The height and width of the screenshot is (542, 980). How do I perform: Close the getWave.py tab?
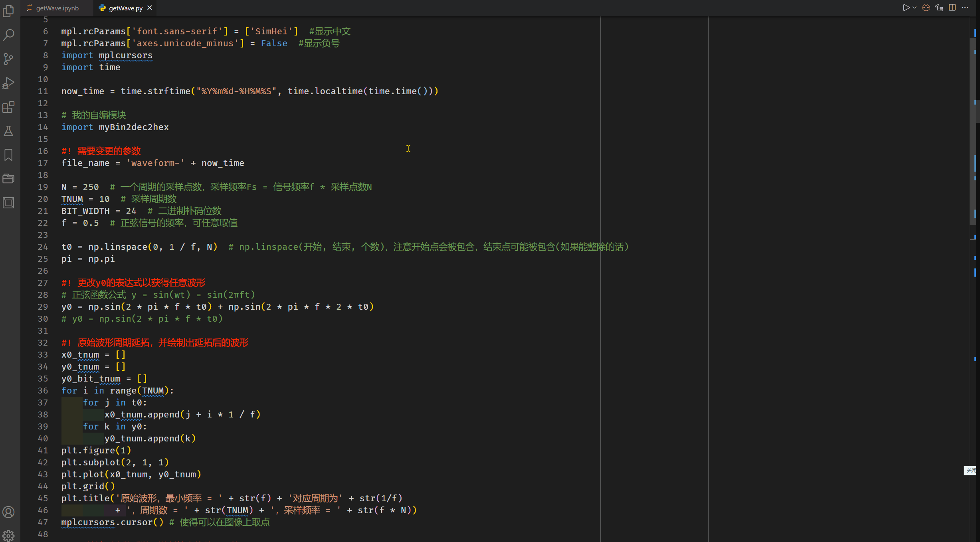[x=150, y=8]
